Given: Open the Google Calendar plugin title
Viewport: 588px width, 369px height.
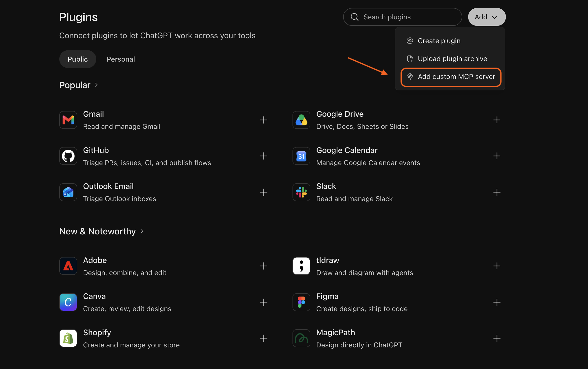Looking at the screenshot, I should tap(347, 150).
